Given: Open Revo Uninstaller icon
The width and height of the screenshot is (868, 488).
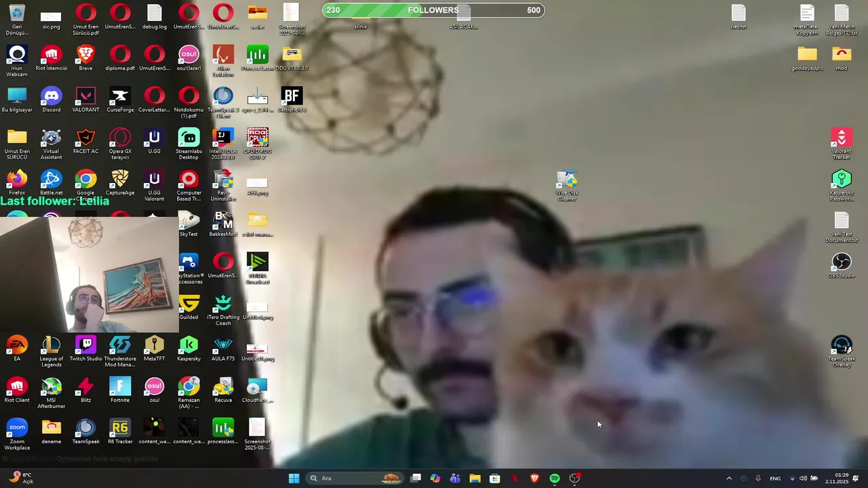Looking at the screenshot, I should pos(223,186).
